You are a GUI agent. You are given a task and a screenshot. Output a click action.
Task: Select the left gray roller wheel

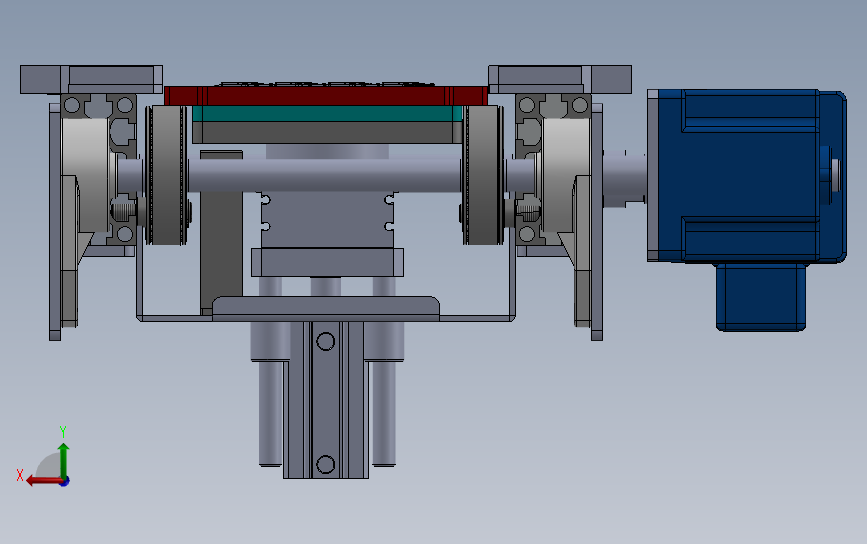click(168, 175)
